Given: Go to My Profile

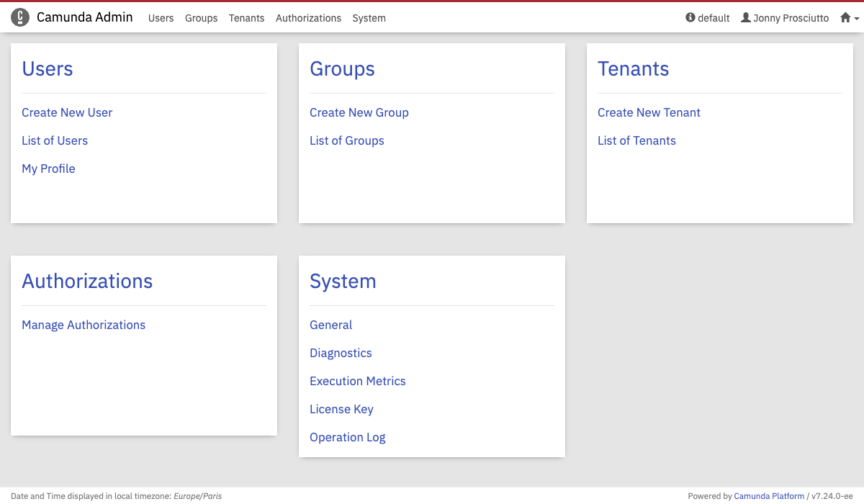Looking at the screenshot, I should [x=48, y=168].
